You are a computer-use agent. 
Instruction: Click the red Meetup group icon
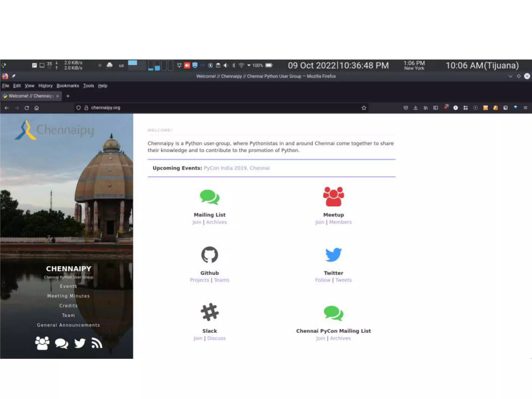[x=333, y=197]
